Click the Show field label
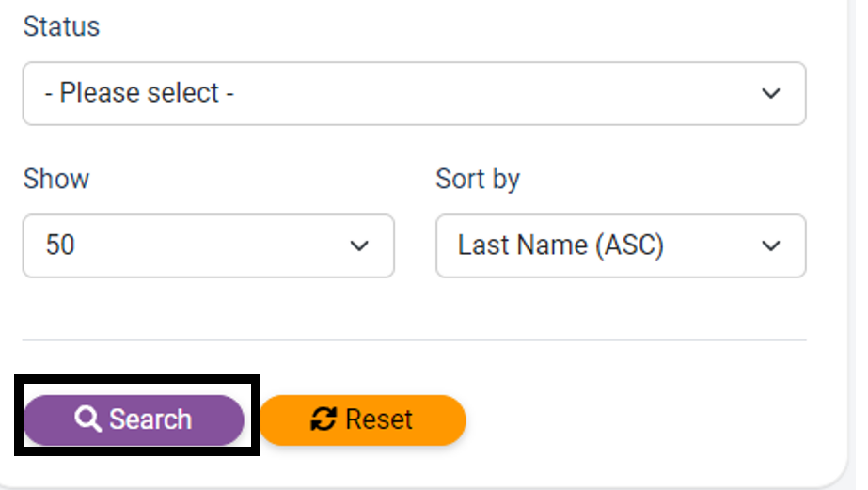The width and height of the screenshot is (868, 490). point(55,179)
